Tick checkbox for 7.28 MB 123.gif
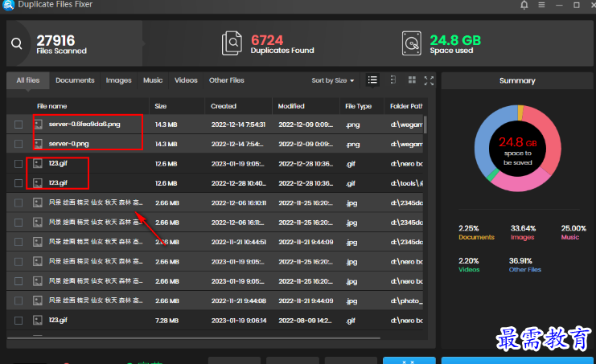596x364 pixels. (x=18, y=321)
